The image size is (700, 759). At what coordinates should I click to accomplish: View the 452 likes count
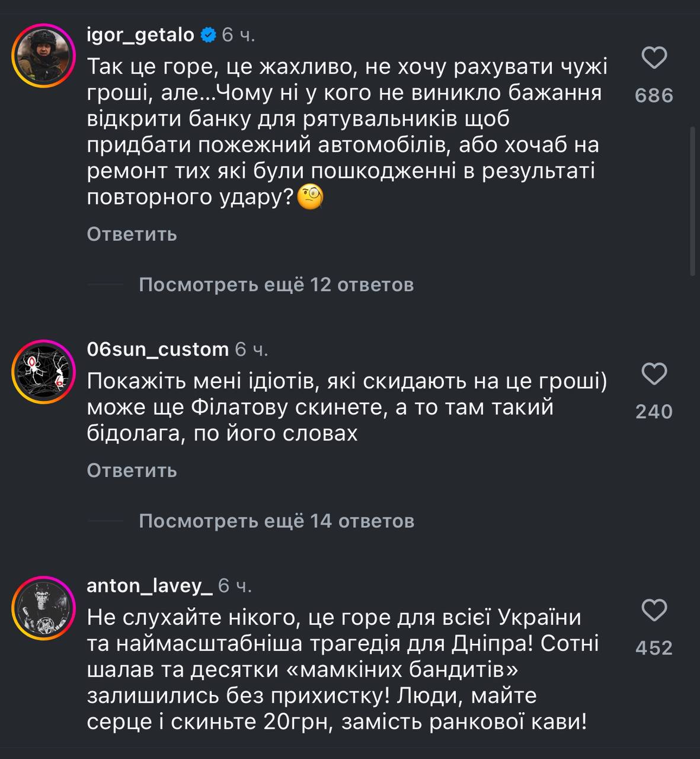coord(654,648)
